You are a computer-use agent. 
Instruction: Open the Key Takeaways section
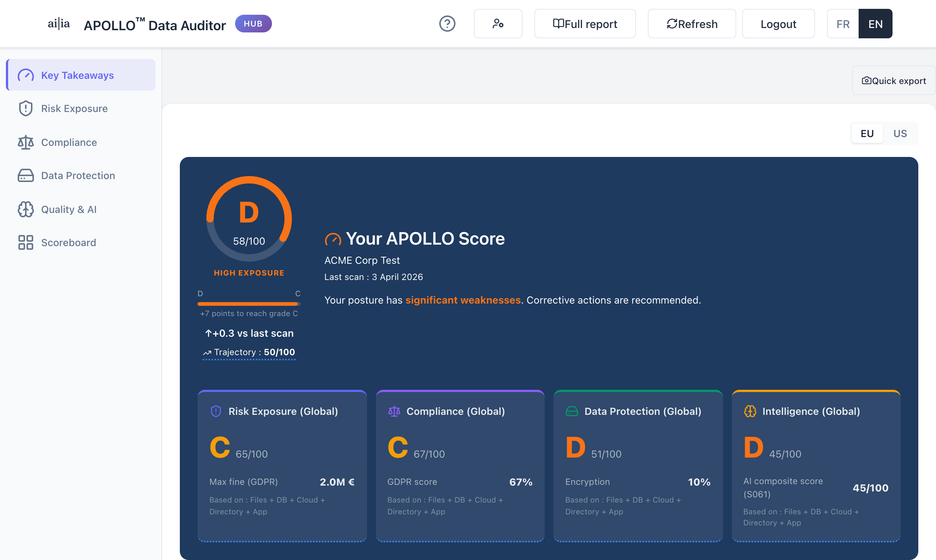[x=77, y=75]
